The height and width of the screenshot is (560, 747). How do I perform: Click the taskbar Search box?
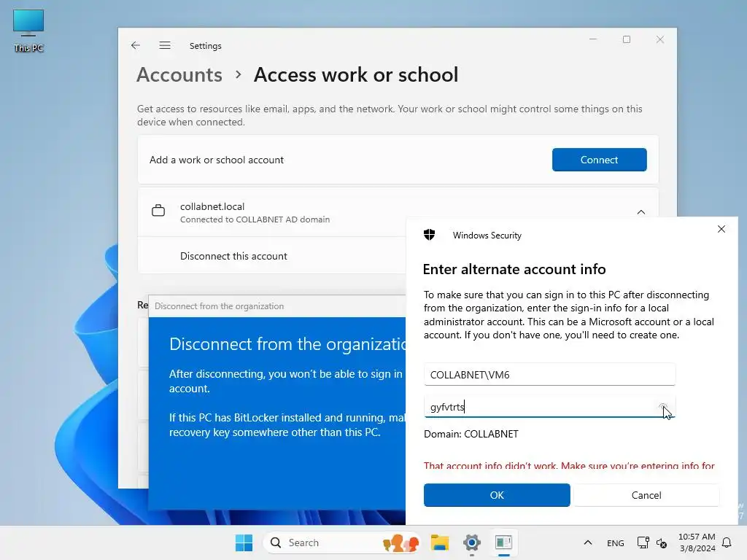[x=341, y=542]
